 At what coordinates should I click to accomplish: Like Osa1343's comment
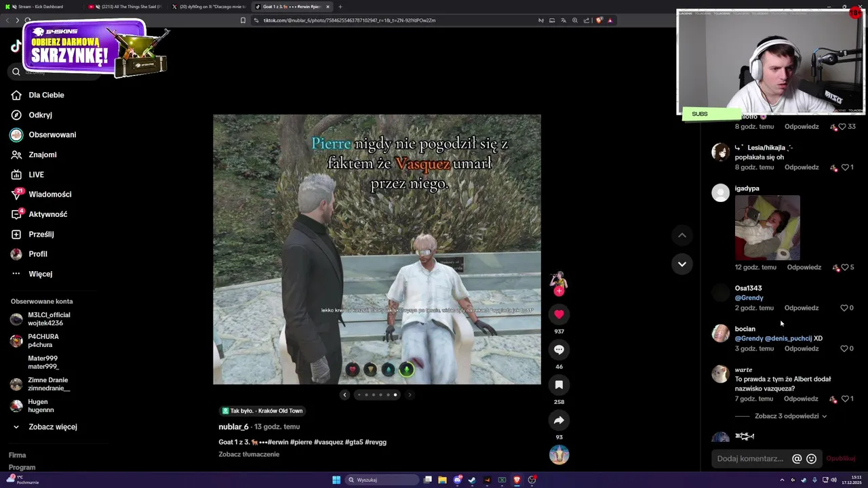[844, 308]
